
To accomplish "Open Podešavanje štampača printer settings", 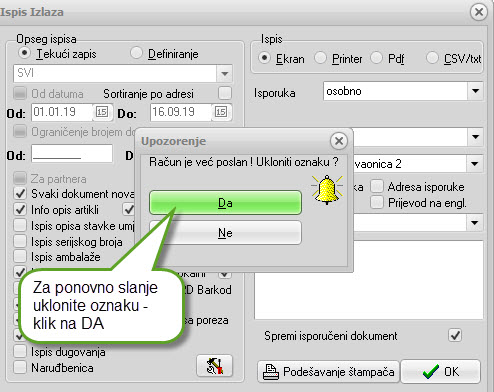I will click(x=328, y=372).
